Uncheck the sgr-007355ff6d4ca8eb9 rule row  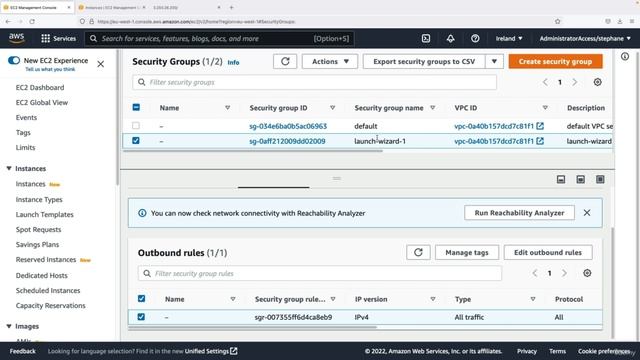pyautogui.click(x=141, y=317)
